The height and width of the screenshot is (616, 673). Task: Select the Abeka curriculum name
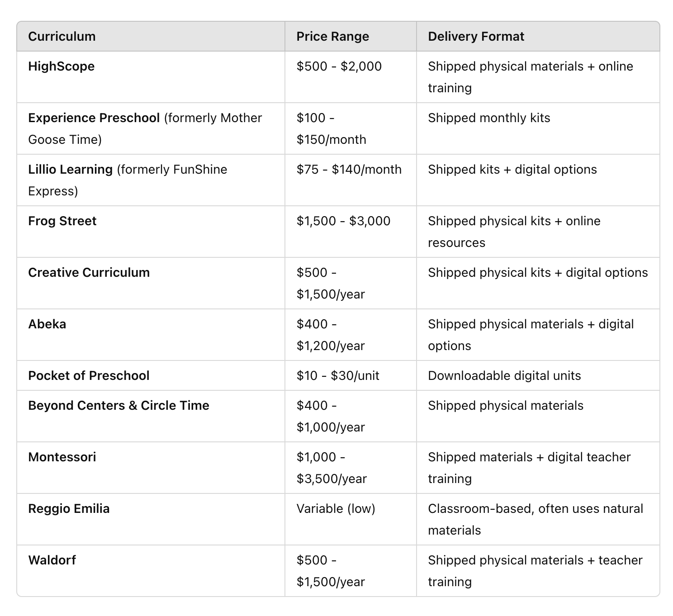(47, 324)
